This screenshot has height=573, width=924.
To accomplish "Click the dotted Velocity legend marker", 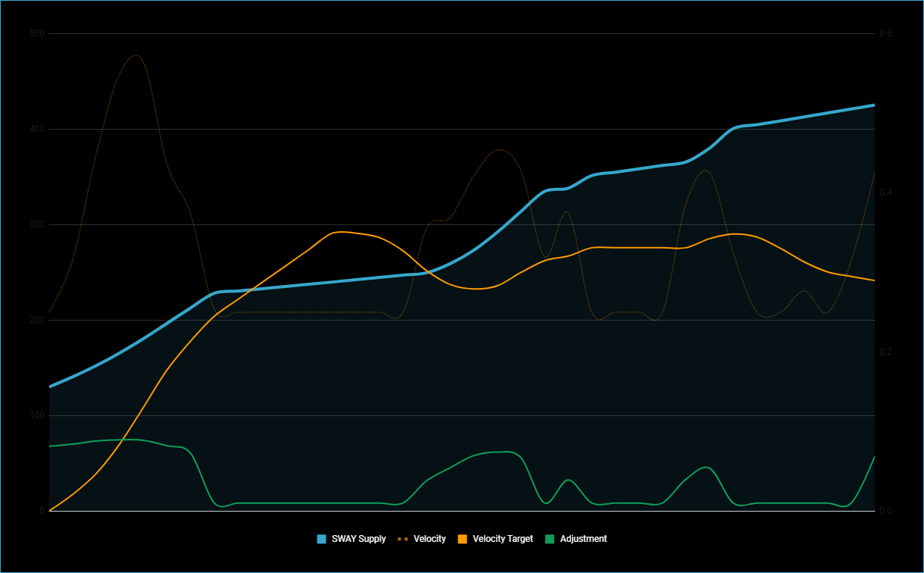I will pyautogui.click(x=402, y=539).
